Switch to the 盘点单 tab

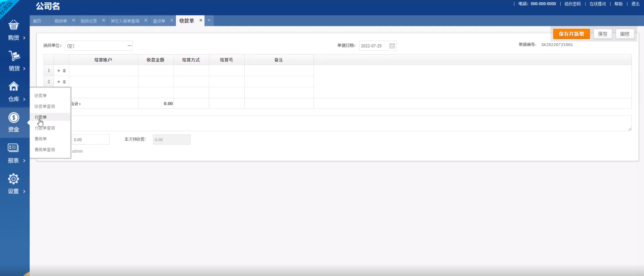pyautogui.click(x=159, y=21)
